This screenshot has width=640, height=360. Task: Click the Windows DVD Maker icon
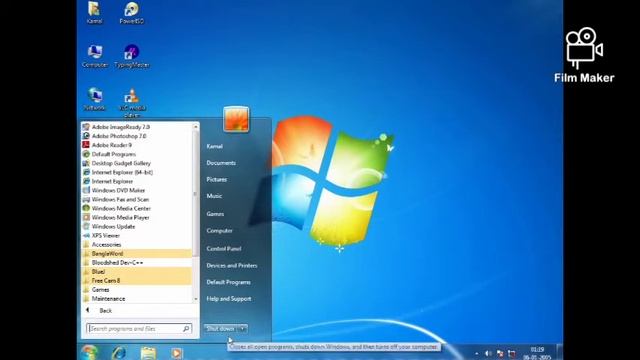(86, 190)
